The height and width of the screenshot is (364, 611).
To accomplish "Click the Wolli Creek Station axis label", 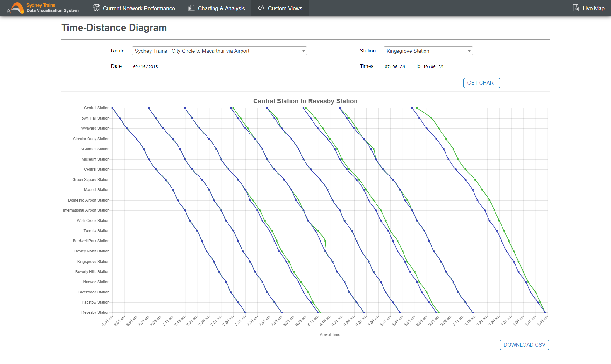I will (93, 221).
